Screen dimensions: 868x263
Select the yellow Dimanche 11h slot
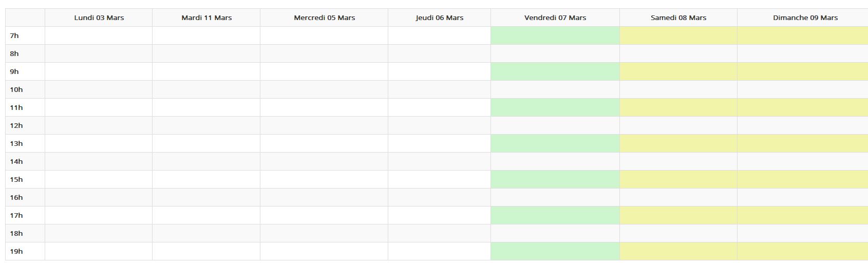tap(803, 107)
